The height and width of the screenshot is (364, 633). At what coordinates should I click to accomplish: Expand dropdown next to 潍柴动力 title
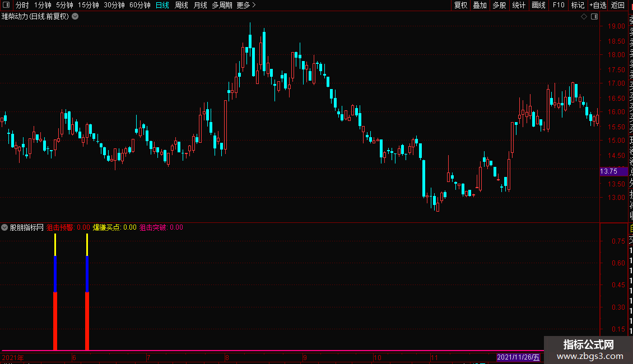[x=75, y=17]
